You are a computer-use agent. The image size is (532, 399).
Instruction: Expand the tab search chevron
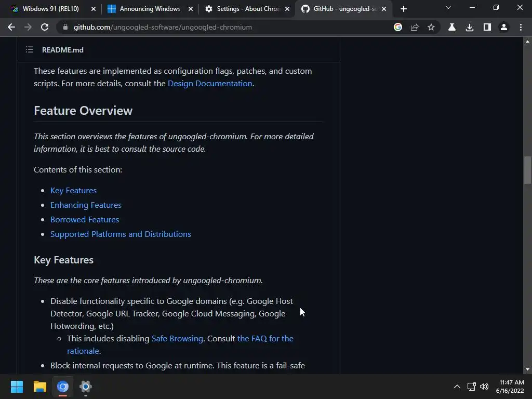coord(448,7)
